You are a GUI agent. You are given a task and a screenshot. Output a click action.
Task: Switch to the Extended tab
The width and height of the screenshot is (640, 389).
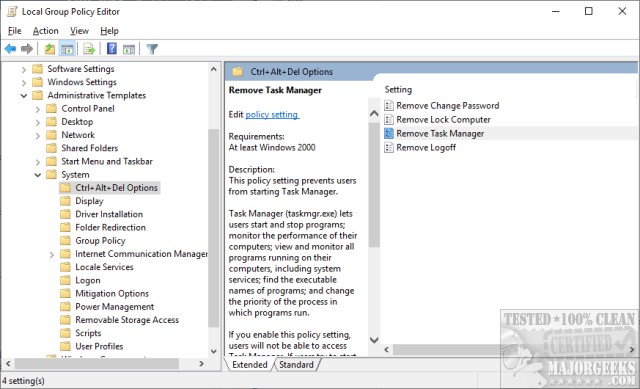click(x=249, y=365)
